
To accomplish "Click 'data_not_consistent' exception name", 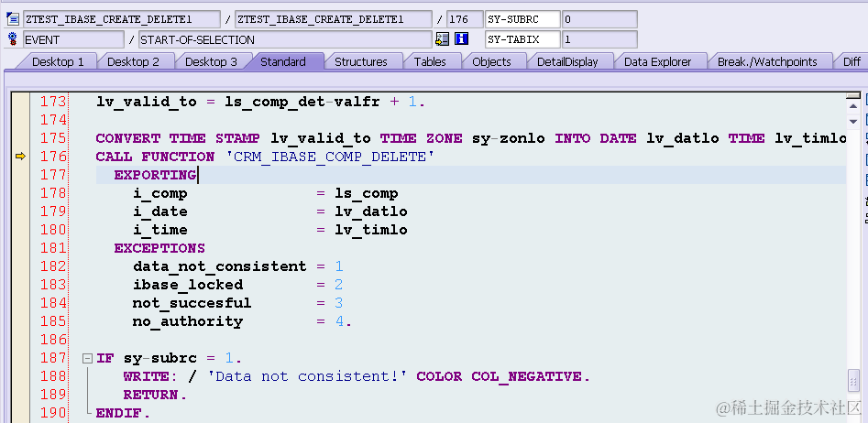I will (219, 266).
